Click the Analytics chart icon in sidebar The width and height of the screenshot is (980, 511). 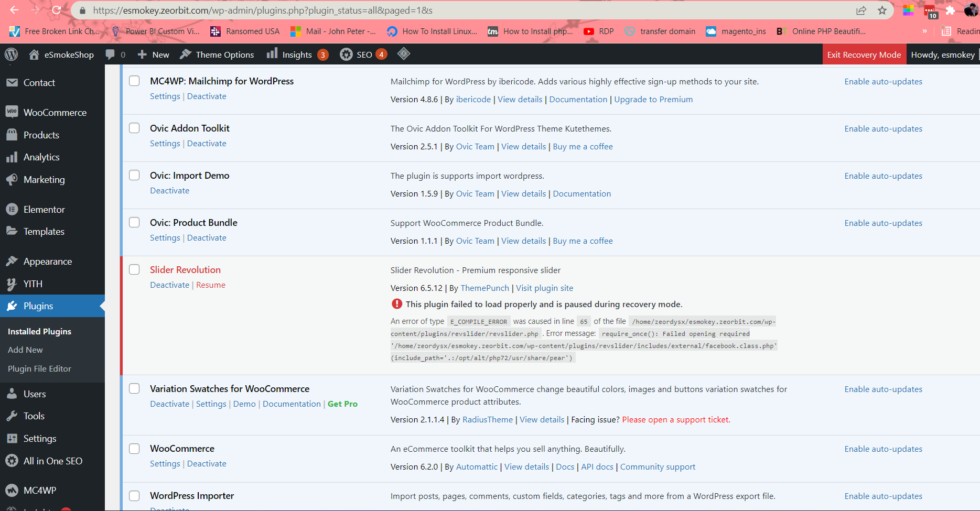(x=12, y=157)
